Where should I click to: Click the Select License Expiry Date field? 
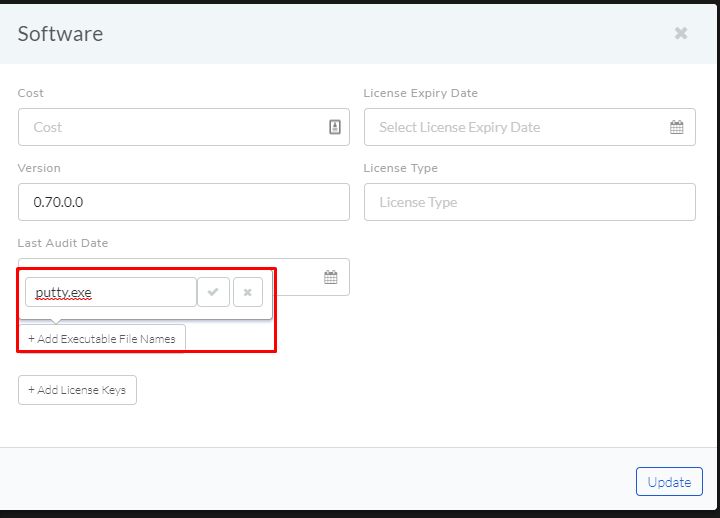[x=530, y=127]
